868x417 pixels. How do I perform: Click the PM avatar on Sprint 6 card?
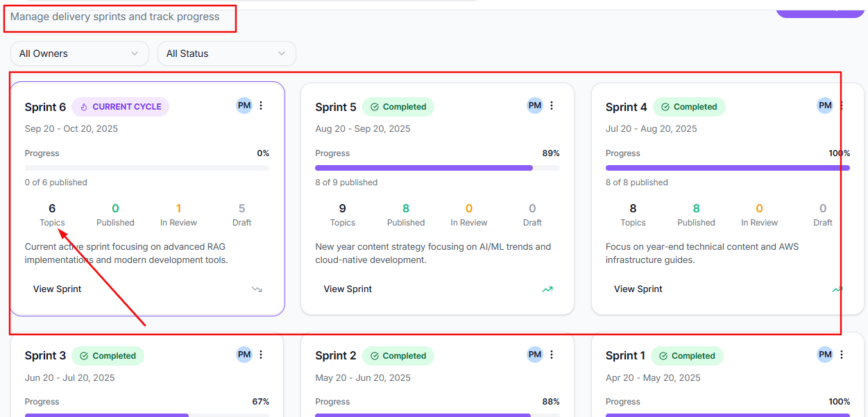click(x=244, y=105)
